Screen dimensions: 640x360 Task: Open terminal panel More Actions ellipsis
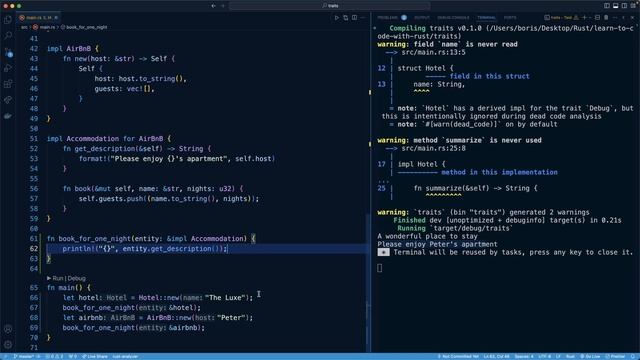point(615,18)
